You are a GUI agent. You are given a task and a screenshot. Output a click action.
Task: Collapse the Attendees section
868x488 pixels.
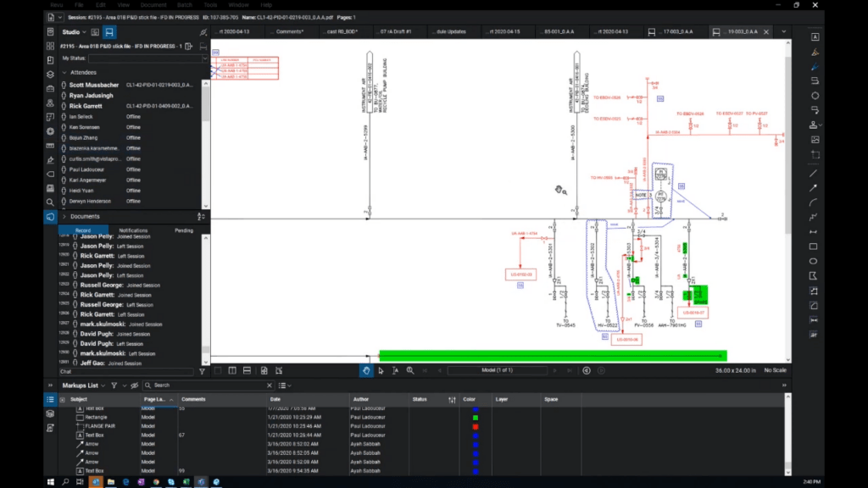tap(64, 73)
